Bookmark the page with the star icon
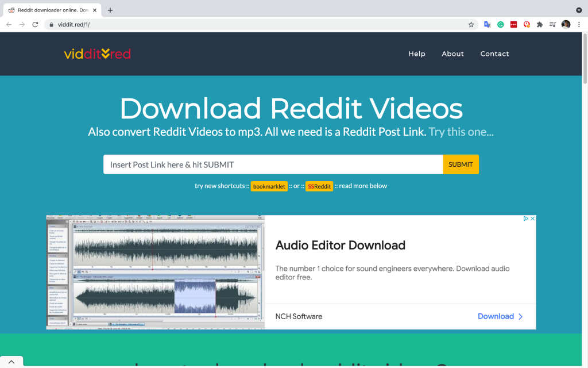Viewport: 588px width, 368px height. 471,24
